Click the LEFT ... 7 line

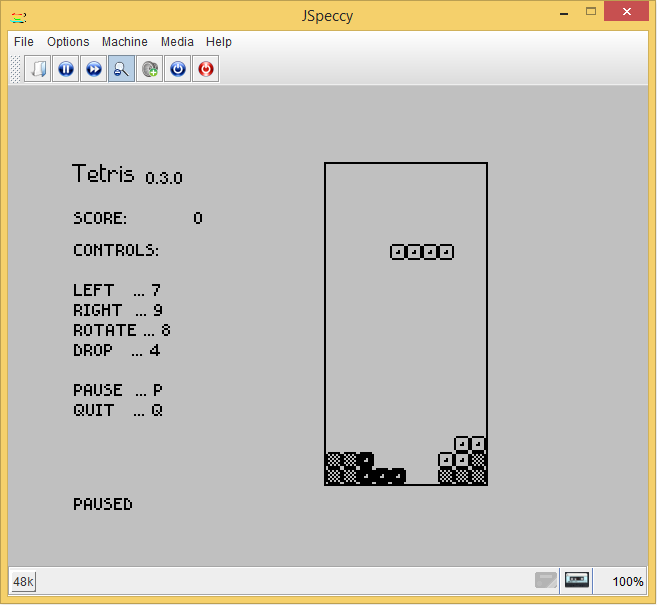coord(116,290)
